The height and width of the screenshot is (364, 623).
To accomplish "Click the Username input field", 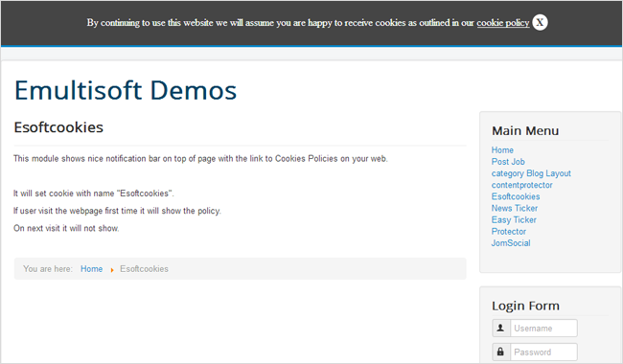I will 543,329.
